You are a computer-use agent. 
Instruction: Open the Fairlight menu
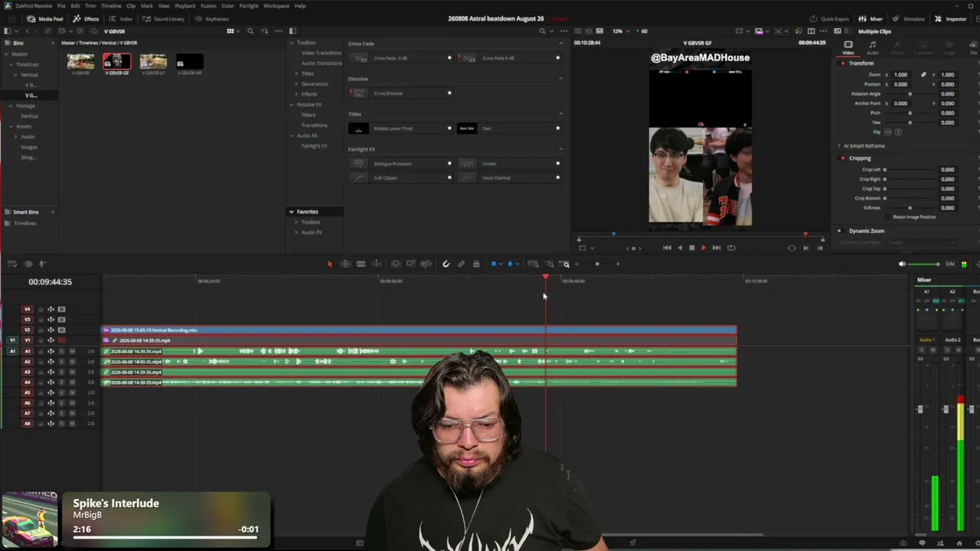(x=249, y=6)
